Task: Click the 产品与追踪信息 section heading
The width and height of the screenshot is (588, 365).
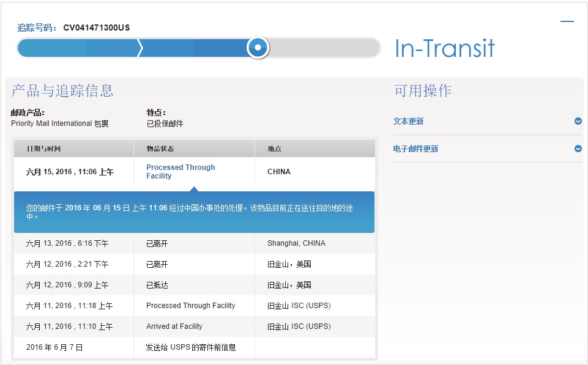Action: [x=62, y=90]
